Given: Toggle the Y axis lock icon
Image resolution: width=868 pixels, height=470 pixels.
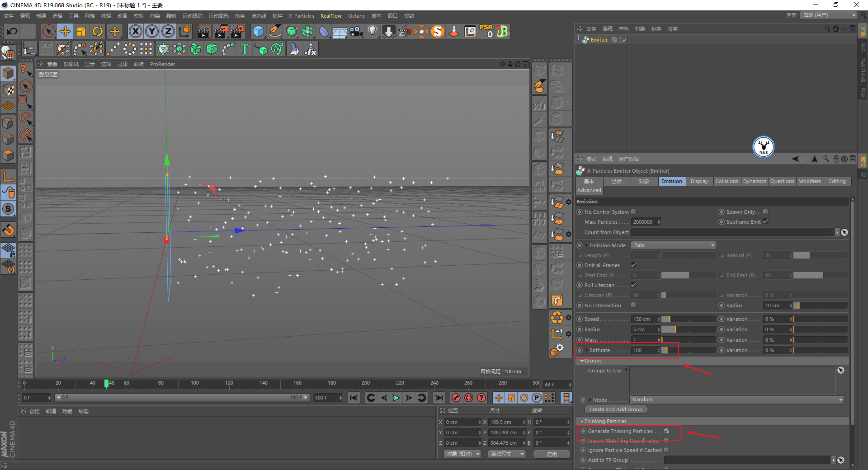Looking at the screenshot, I should [x=152, y=31].
